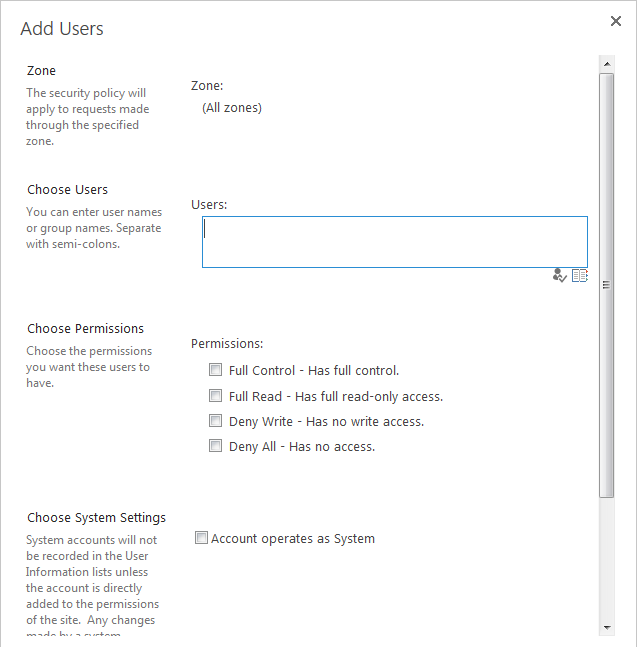
Task: Toggle Account operates as System checkbox
Action: coord(201,538)
